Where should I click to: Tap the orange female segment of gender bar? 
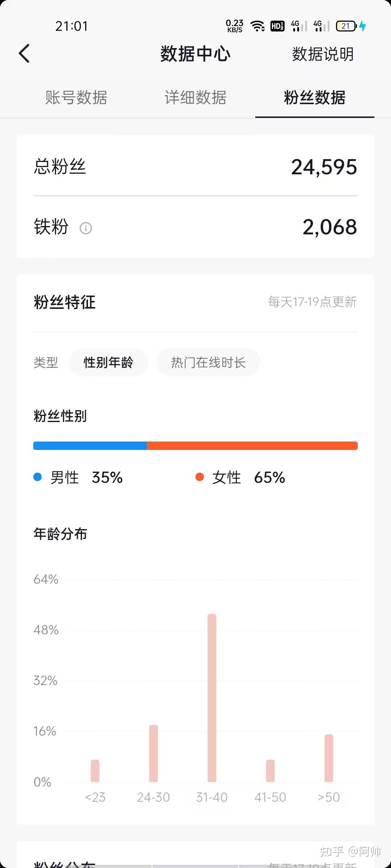[252, 446]
